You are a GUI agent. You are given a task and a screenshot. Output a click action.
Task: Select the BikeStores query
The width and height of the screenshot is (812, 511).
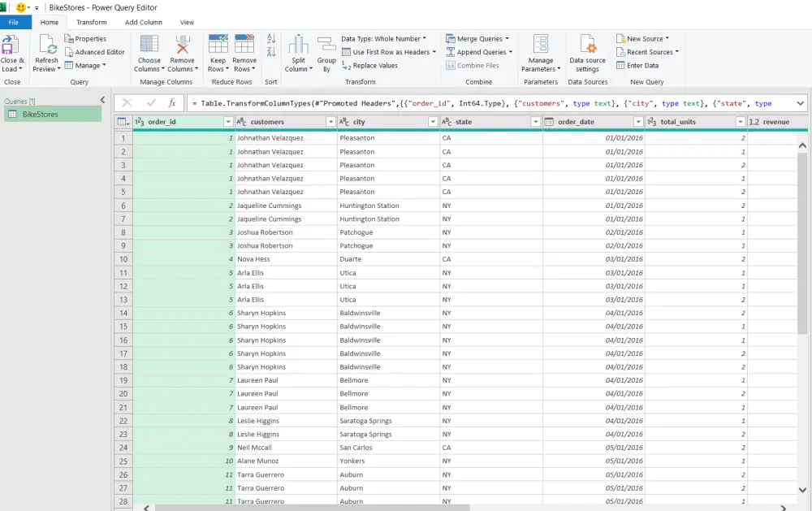[x=53, y=114]
